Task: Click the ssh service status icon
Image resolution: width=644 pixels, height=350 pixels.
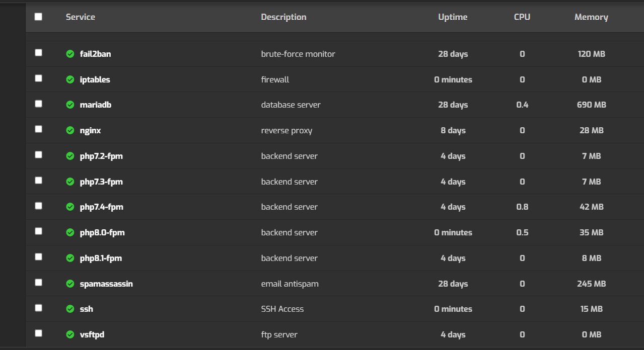Action: coord(70,309)
